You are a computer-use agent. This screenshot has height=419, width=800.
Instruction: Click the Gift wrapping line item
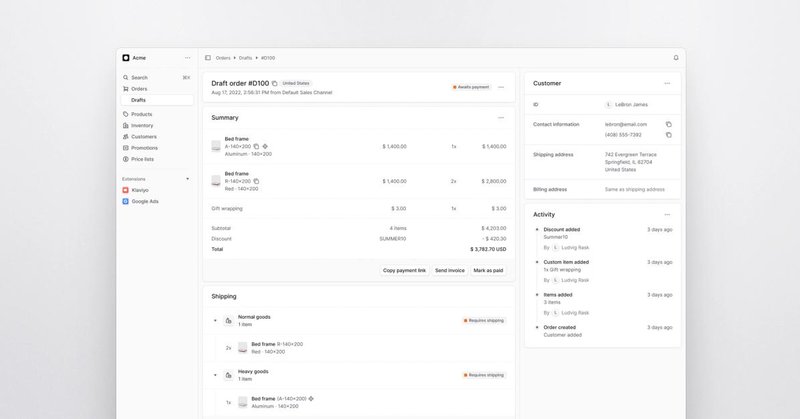tap(359, 209)
